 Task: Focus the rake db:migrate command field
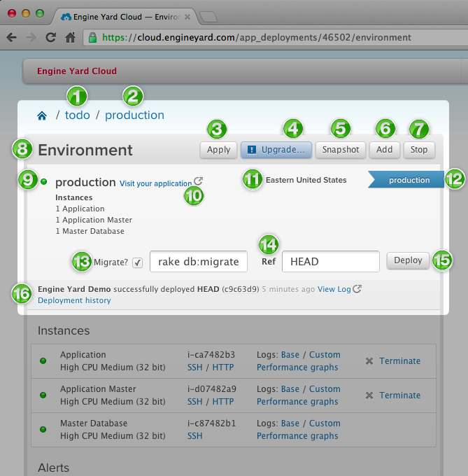pos(199,261)
